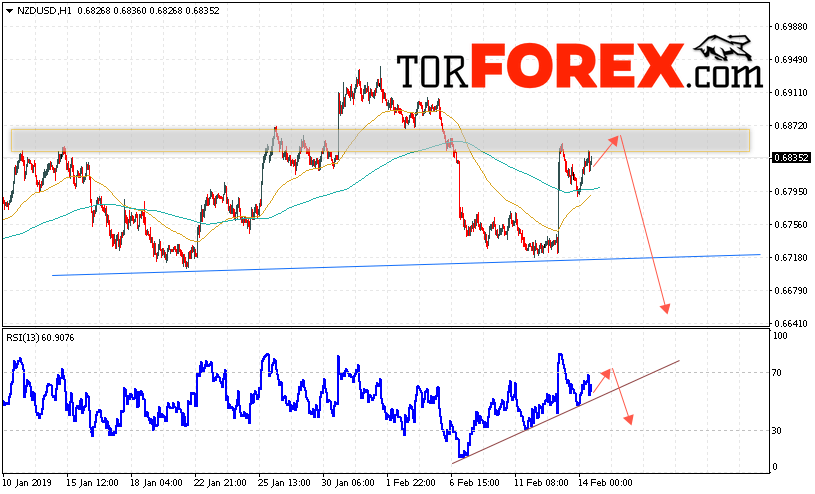The width and height of the screenshot is (815, 494).
Task: Click the RSI(13) 60.9076 indicator label
Action: point(40,338)
